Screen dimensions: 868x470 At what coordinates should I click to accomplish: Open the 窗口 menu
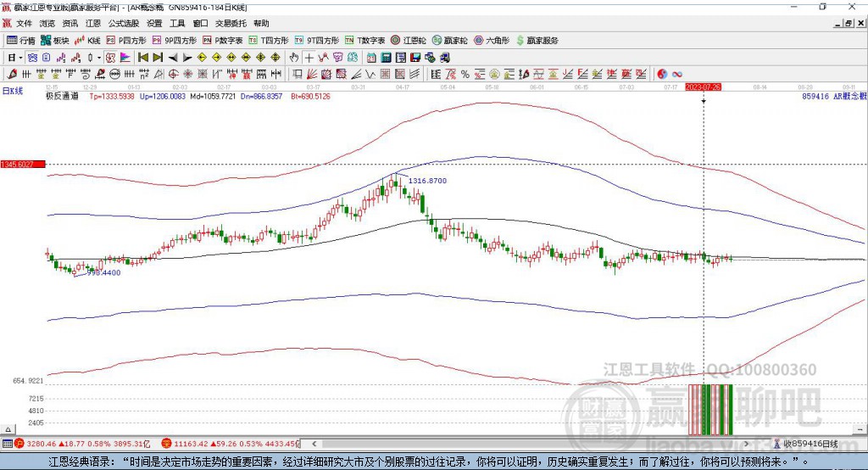pyautogui.click(x=200, y=23)
